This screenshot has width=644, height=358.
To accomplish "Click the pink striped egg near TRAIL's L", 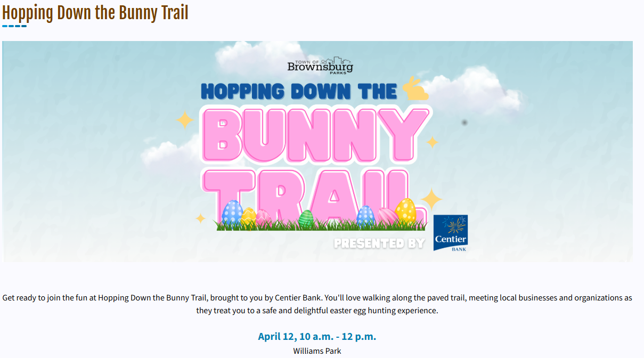I will (387, 216).
